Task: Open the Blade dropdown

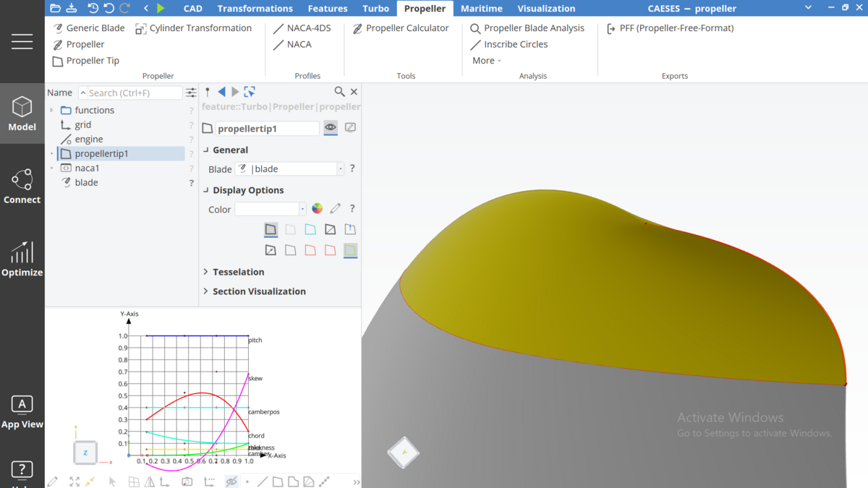Action: coord(340,169)
